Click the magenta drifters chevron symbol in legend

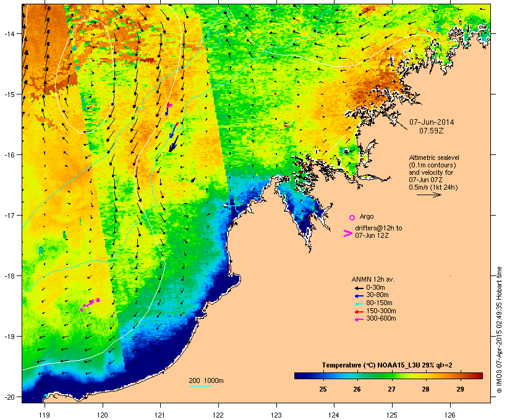click(x=347, y=233)
